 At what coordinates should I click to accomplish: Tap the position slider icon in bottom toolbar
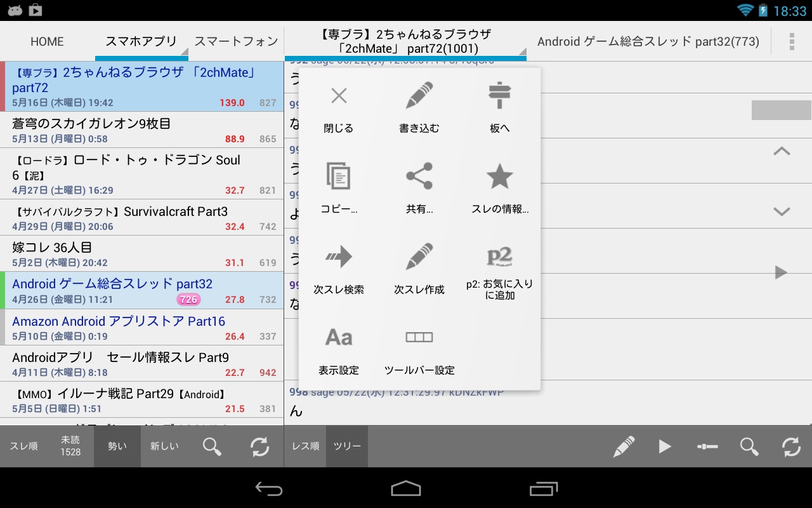(x=707, y=446)
